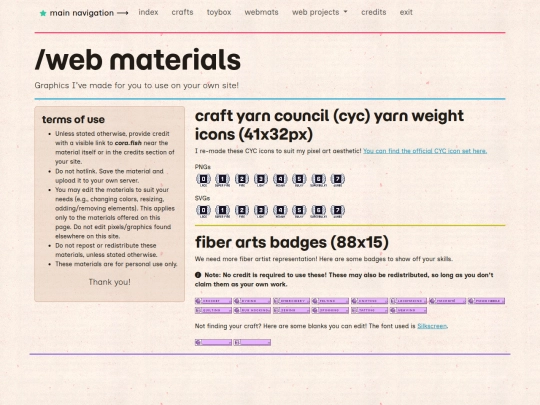Select the SVG yarn weight 4 Medium icon

pyautogui.click(x=280, y=211)
